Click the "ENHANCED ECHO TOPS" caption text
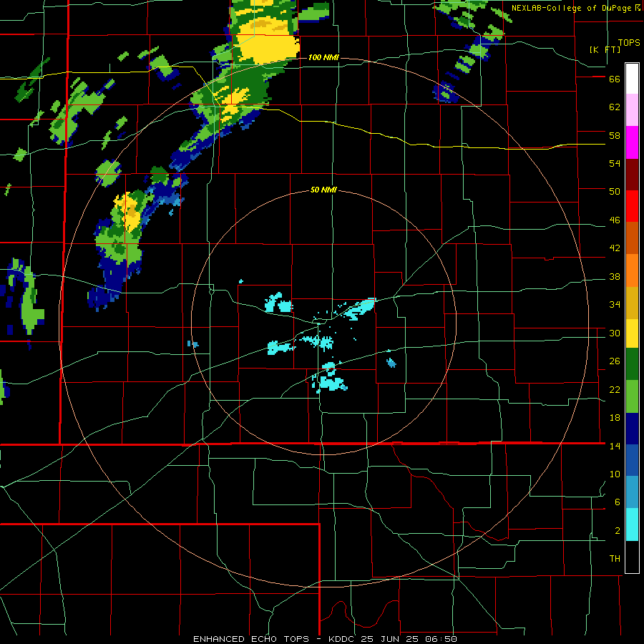This screenshot has height=644, width=644. pos(251,639)
